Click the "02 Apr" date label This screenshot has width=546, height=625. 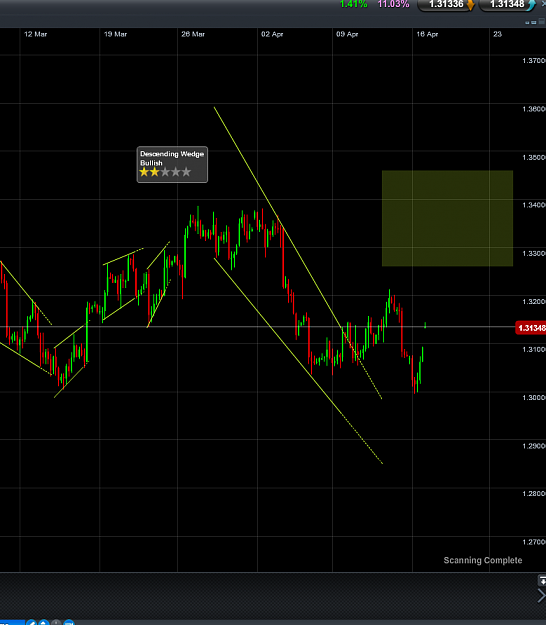[272, 34]
